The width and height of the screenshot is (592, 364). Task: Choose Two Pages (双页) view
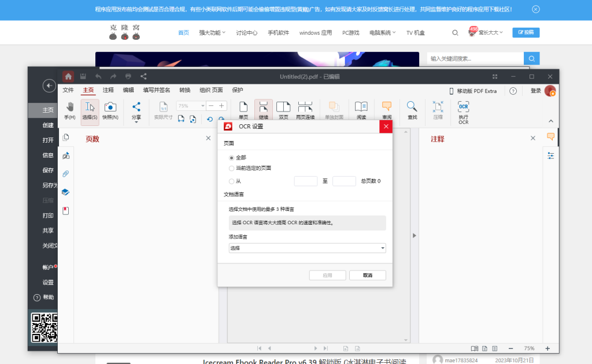[x=283, y=111]
